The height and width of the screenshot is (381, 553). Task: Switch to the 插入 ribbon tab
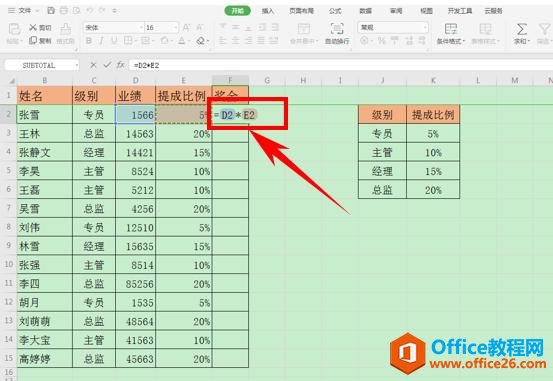pos(268,11)
